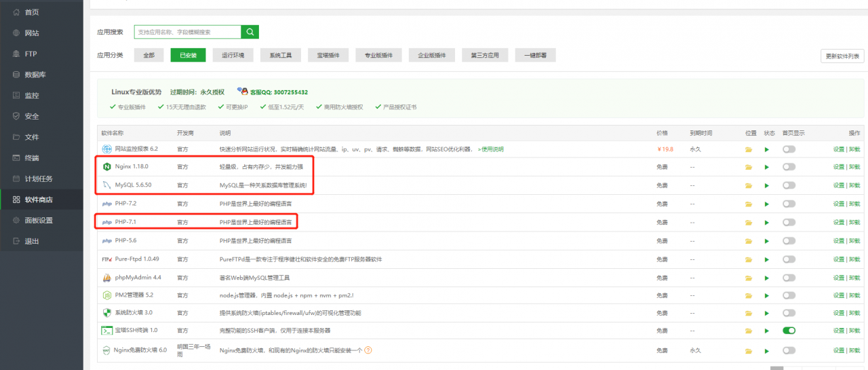
Task: Click the 系统防火墙 3.0 shield icon
Action: coord(106,313)
